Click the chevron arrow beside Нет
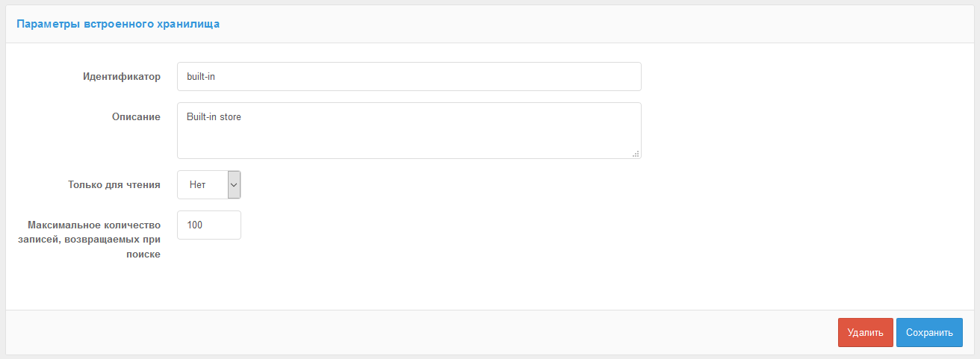The width and height of the screenshot is (980, 359). point(234,184)
